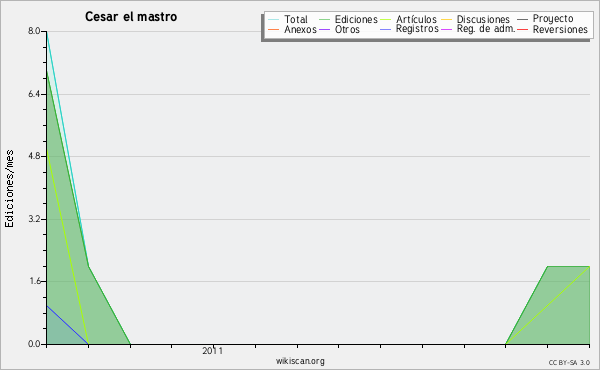Click the Ediciones/mes axis title
This screenshot has height=370, width=600.
click(x=9, y=189)
